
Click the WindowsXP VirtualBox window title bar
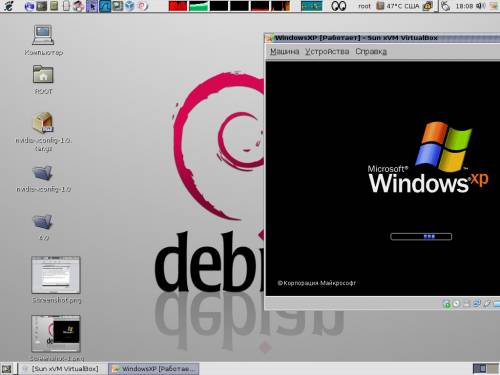(382, 38)
